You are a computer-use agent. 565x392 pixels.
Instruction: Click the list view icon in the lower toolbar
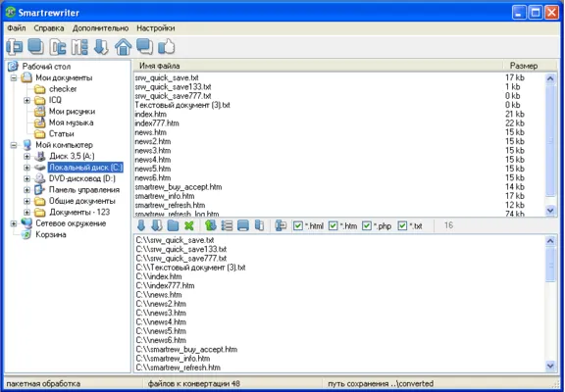(x=227, y=225)
